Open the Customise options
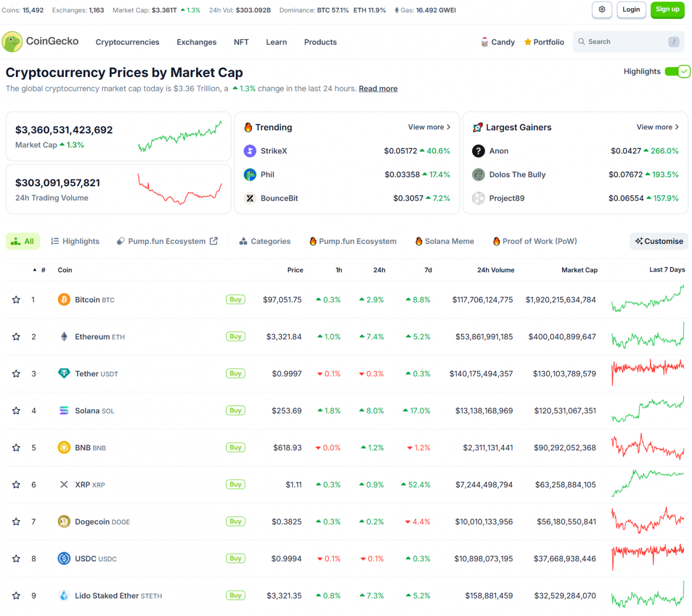Image resolution: width=692 pixels, height=616 pixels. [659, 241]
